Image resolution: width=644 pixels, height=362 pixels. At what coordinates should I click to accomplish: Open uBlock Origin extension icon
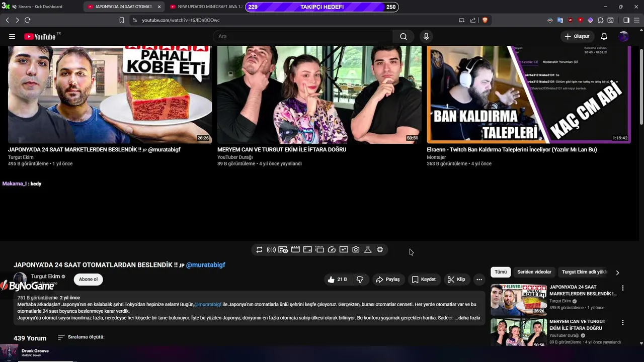(x=570, y=20)
